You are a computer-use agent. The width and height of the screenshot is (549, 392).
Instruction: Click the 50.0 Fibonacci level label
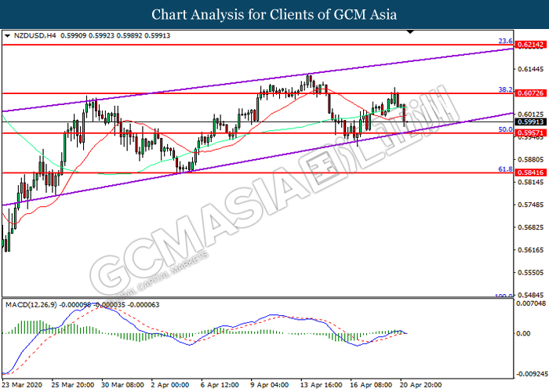point(505,129)
